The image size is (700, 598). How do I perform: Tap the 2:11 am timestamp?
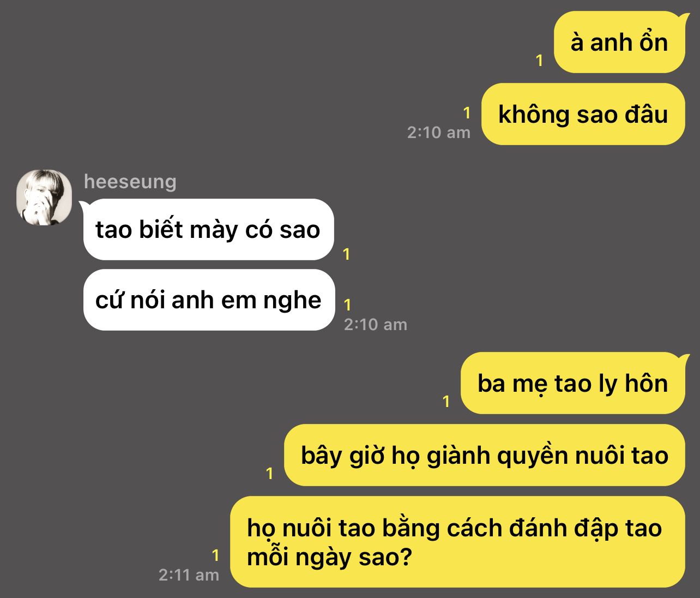[189, 575]
